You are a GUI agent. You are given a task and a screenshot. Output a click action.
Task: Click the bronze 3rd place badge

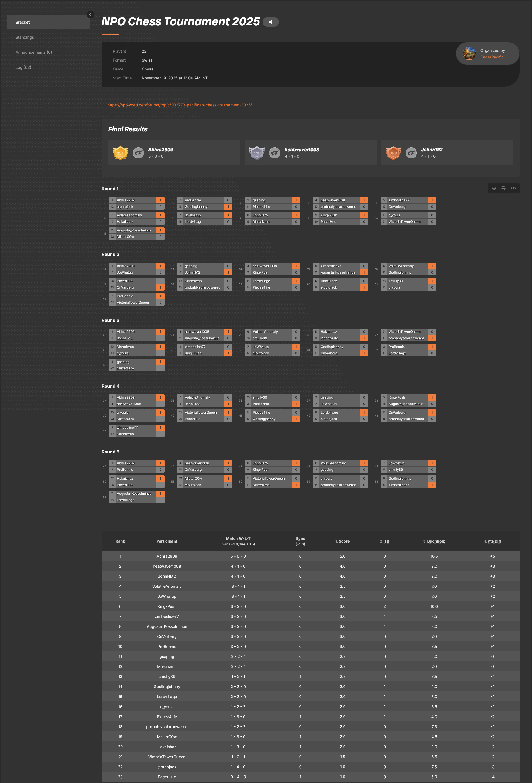point(393,153)
